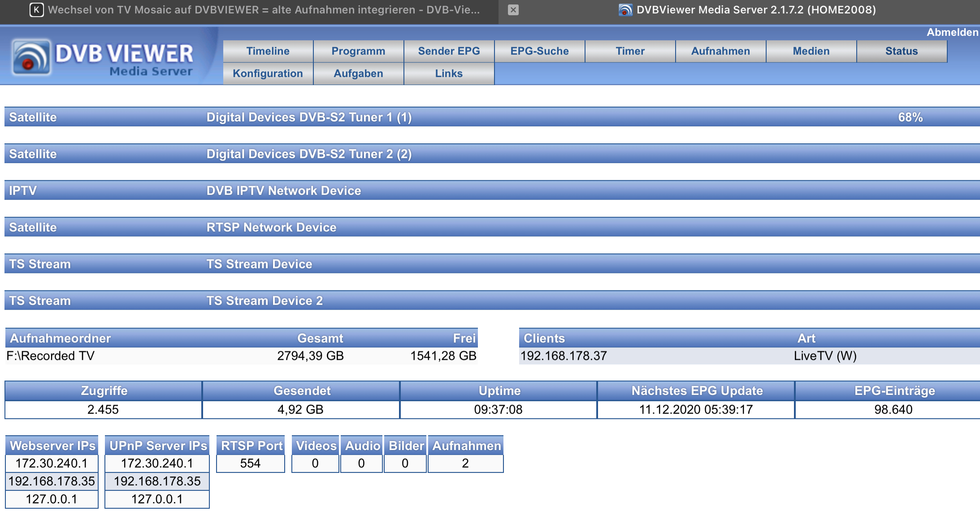980x528 pixels.
Task: Show the Aufnahmen page
Action: (721, 51)
